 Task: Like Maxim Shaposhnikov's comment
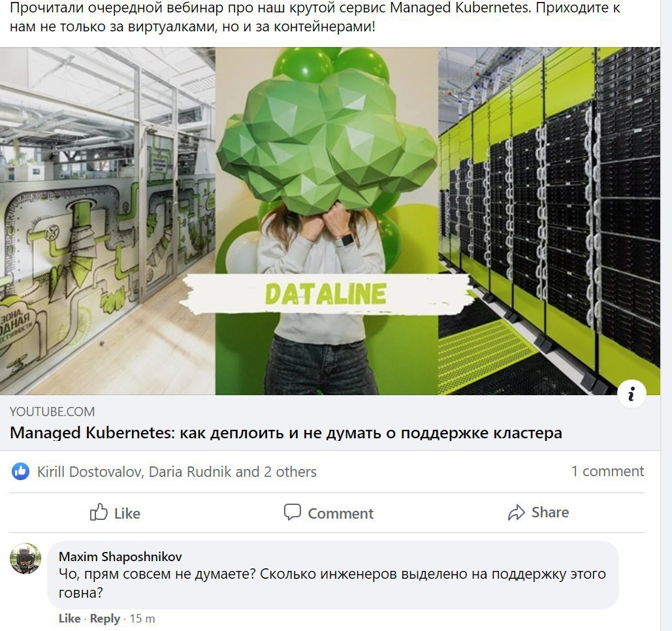click(69, 619)
